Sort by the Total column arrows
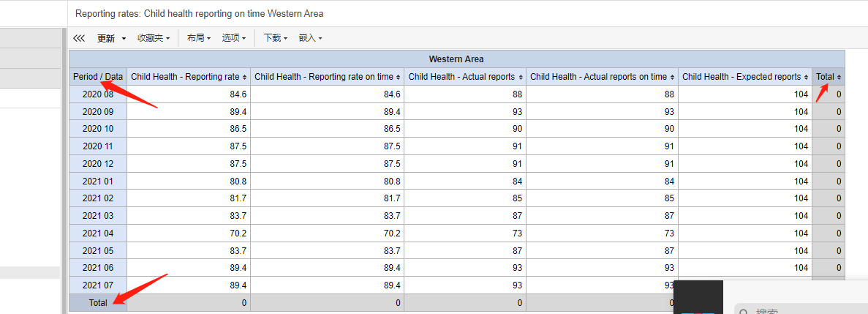 [x=839, y=77]
